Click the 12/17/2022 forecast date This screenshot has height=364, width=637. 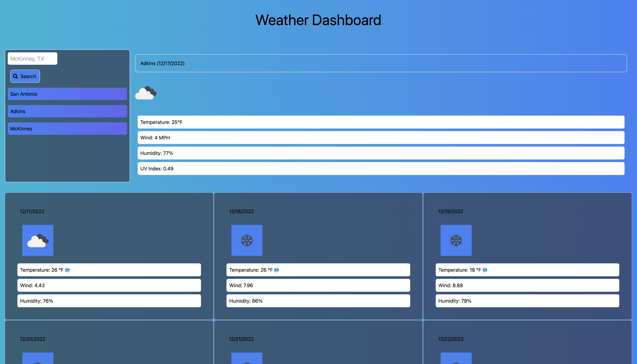[x=32, y=211]
